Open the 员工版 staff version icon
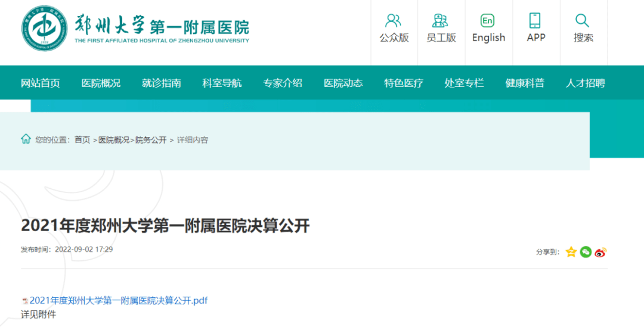Screen dimensions: 644x330 pyautogui.click(x=441, y=20)
